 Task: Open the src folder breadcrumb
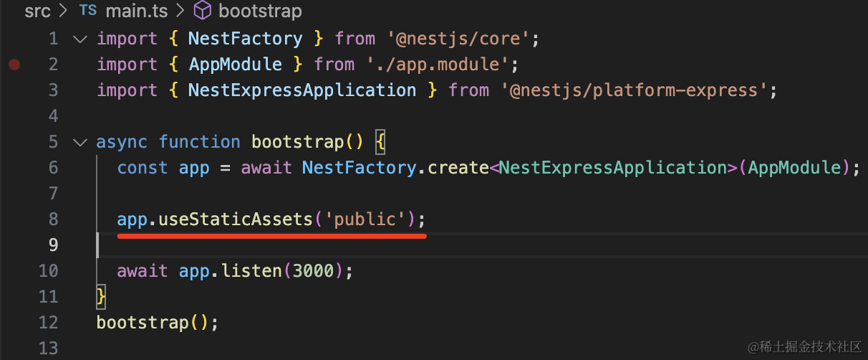39,11
